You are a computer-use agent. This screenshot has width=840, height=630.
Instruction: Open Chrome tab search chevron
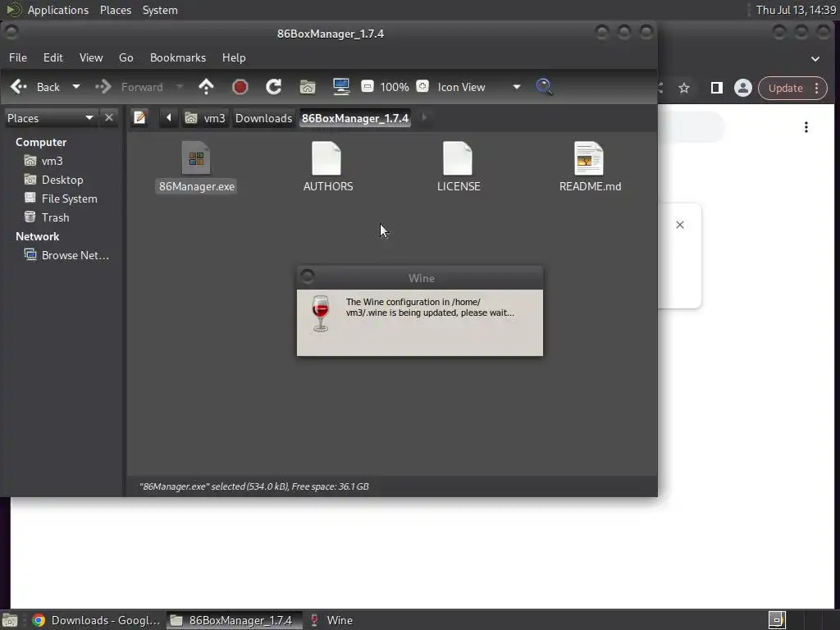(x=815, y=58)
